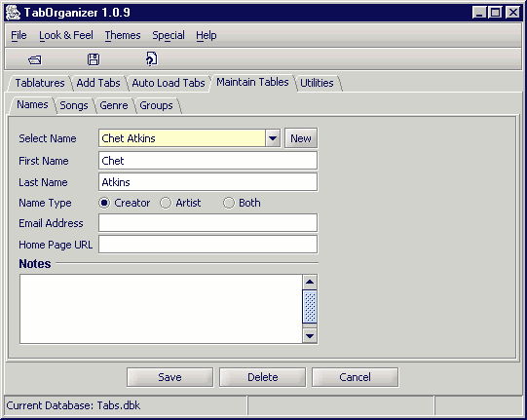Click the Notes scrollbar thumb
The height and width of the screenshot is (420, 527).
pos(310,307)
